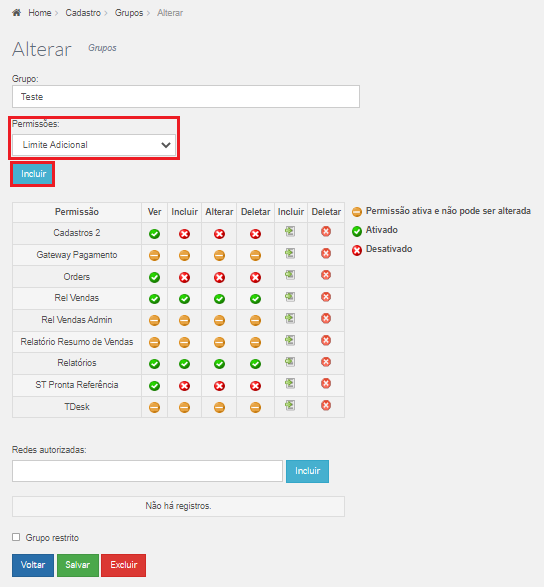Click the Home icon in the breadcrumb

16,13
